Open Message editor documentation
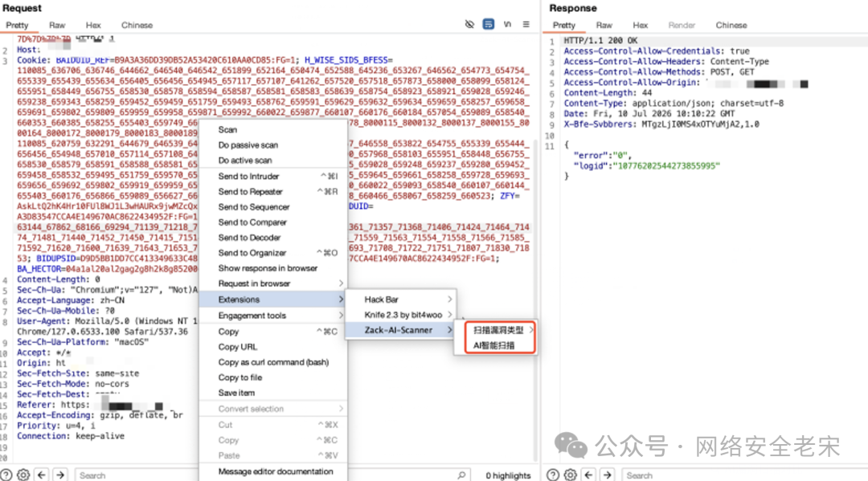This screenshot has height=481, width=868. (273, 471)
